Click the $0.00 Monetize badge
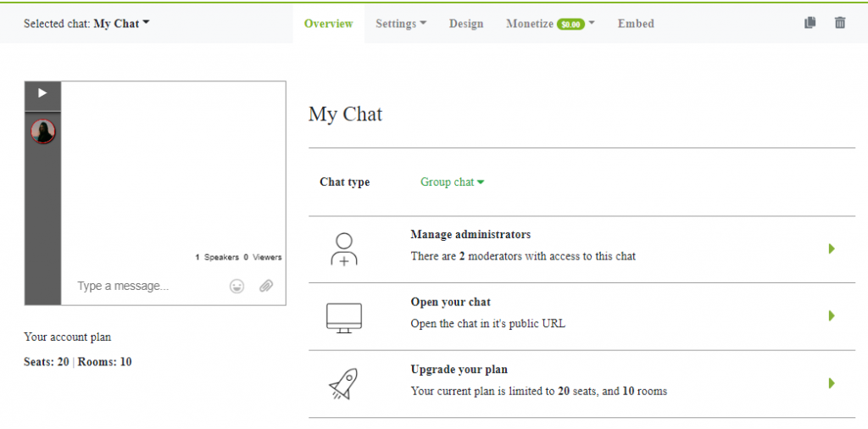868x429 pixels. [570, 25]
